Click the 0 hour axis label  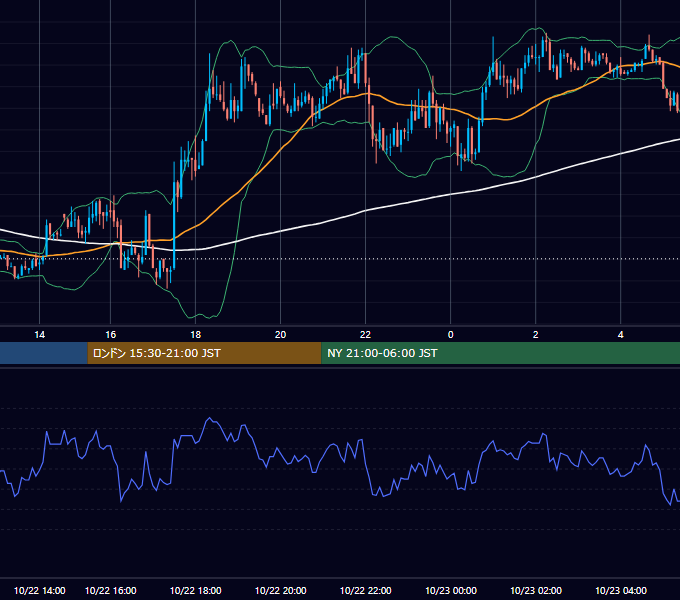pos(451,335)
